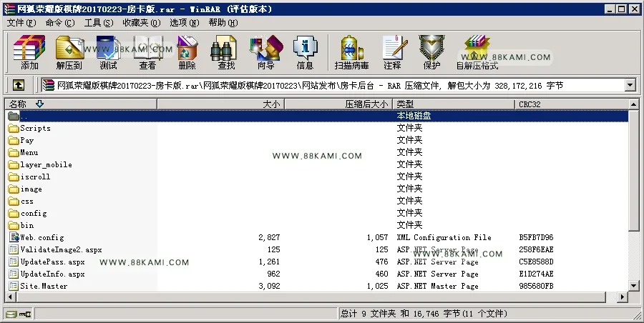Sort by Packed Size (压缩后大小) column header
This screenshot has width=644, height=323.
pos(338,104)
